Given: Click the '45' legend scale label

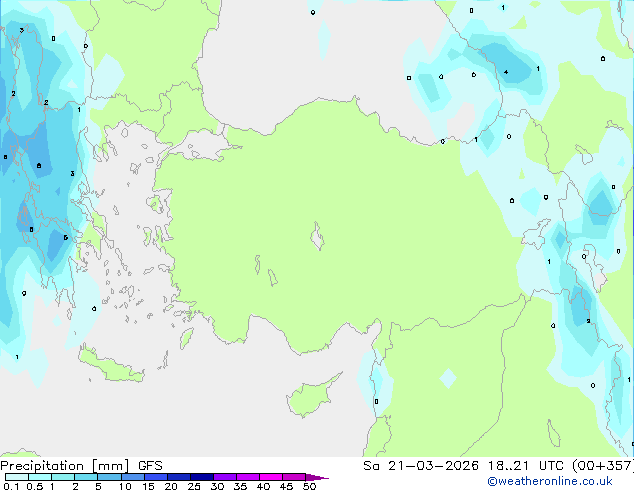Looking at the screenshot, I should click(286, 486).
